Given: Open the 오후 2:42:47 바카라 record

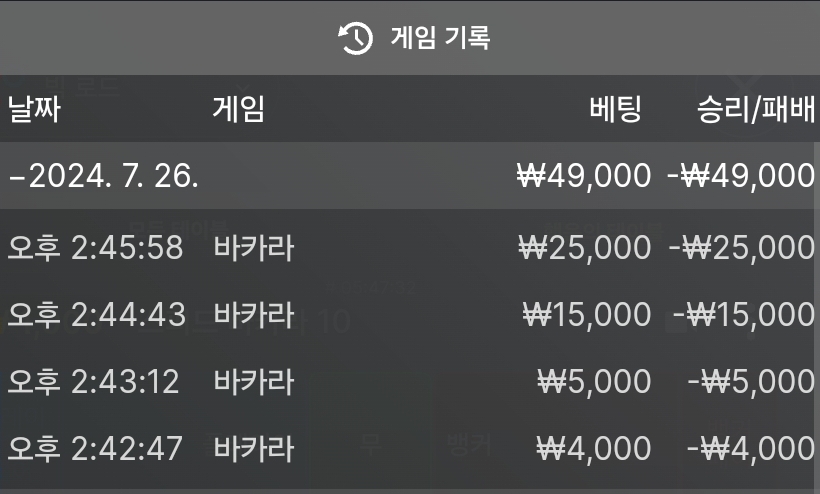Looking at the screenshot, I should click(410, 448).
